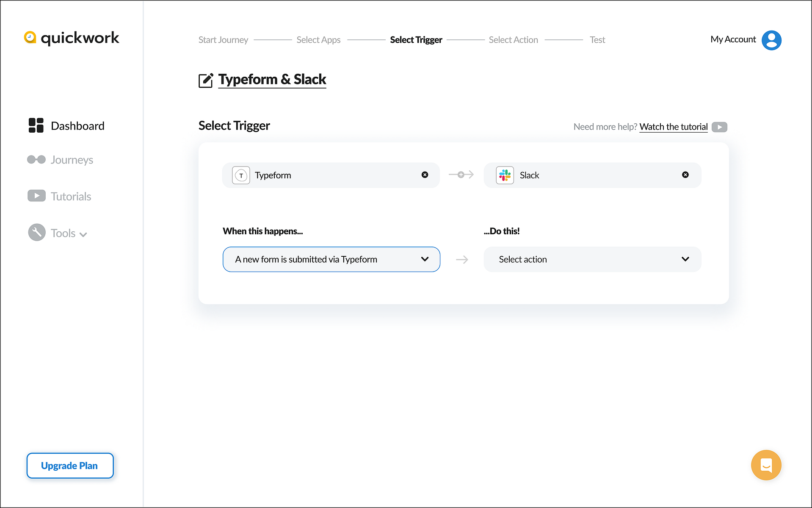Click the Tutorials play icon in sidebar
Viewport: 812px width, 508px height.
tap(36, 196)
